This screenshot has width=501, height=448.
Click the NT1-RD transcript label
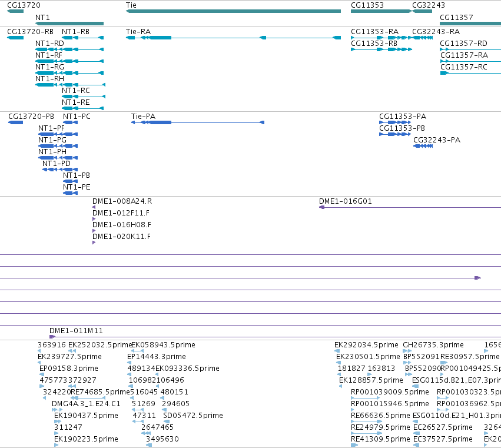[x=49, y=44]
